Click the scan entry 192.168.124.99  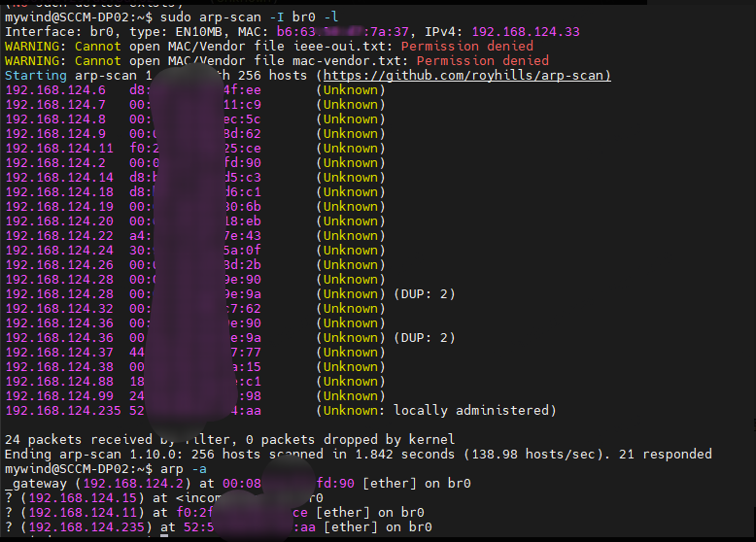click(x=59, y=396)
